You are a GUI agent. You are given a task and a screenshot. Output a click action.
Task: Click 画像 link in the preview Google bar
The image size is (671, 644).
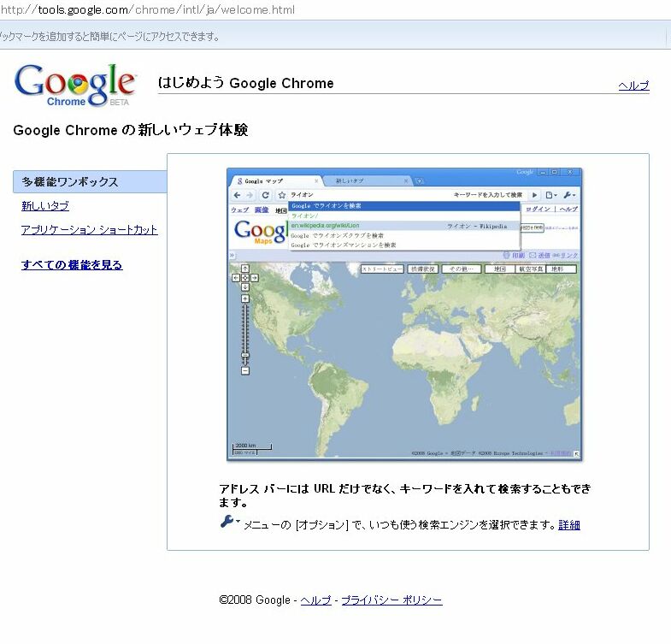pyautogui.click(x=262, y=210)
